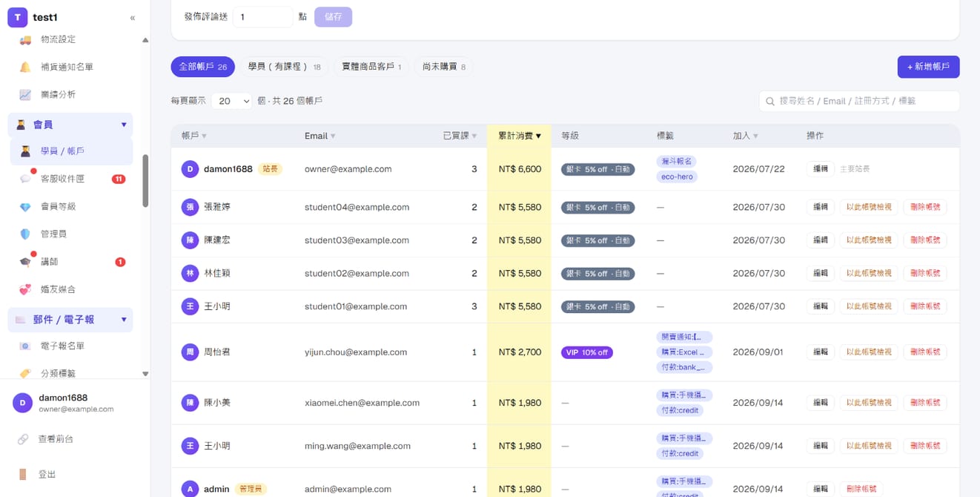Click the 付款:bank_ tag for 周怡君
980x497 pixels.
pos(684,367)
